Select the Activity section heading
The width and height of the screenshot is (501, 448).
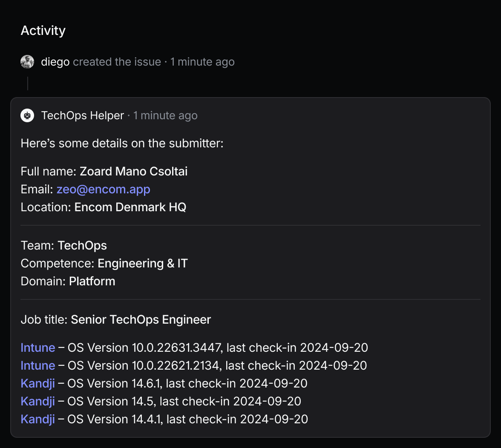click(x=43, y=30)
